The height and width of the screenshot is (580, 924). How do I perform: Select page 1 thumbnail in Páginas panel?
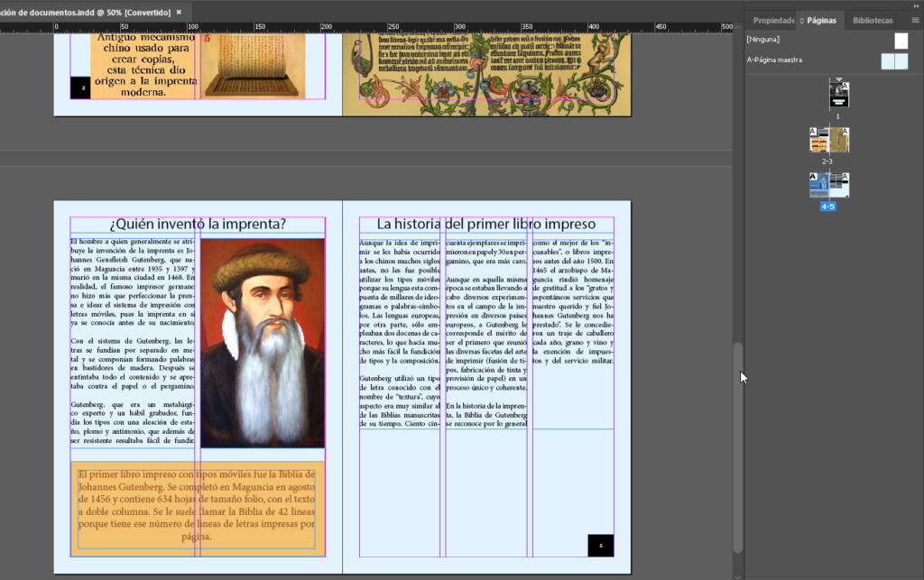coord(839,95)
